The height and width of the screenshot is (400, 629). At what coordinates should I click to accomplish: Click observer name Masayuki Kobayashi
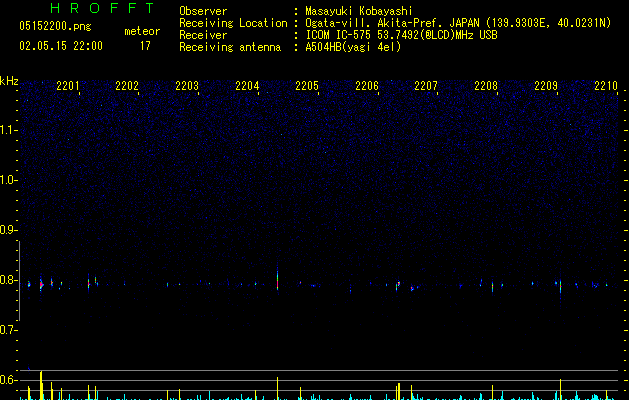coord(359,11)
